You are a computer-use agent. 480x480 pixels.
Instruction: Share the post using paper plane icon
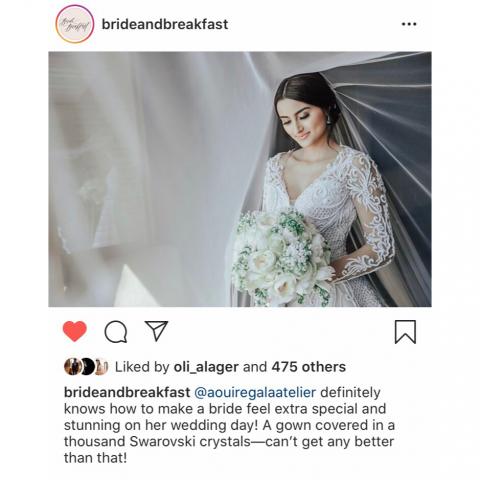pos(156,331)
